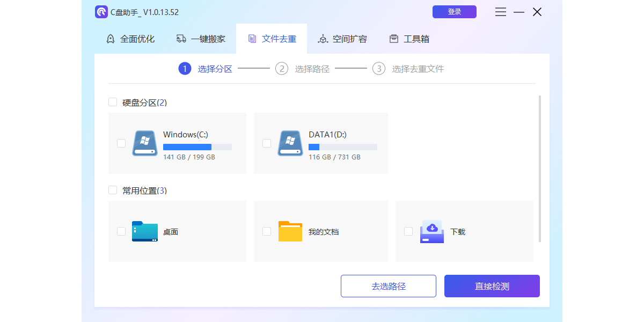Check the 硬盘分区(2) checkbox
The width and height of the screenshot is (644, 322).
pos(113,101)
